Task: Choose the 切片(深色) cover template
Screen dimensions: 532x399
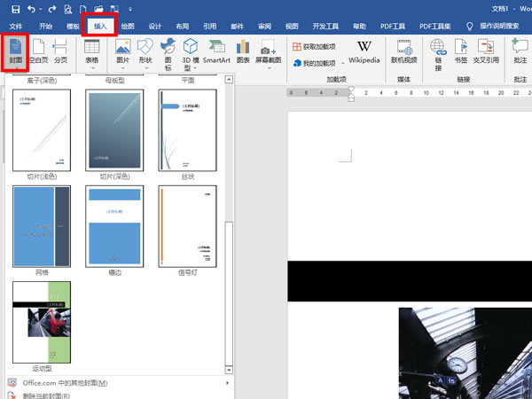Action: click(114, 130)
